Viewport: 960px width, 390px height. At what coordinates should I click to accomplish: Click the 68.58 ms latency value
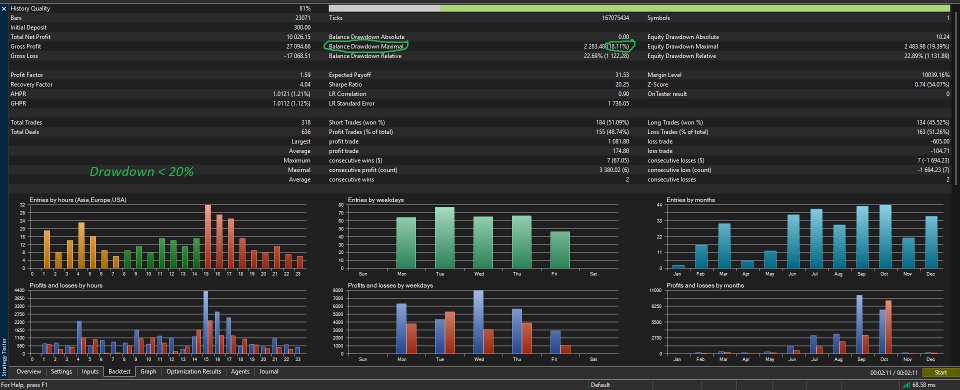click(925, 385)
